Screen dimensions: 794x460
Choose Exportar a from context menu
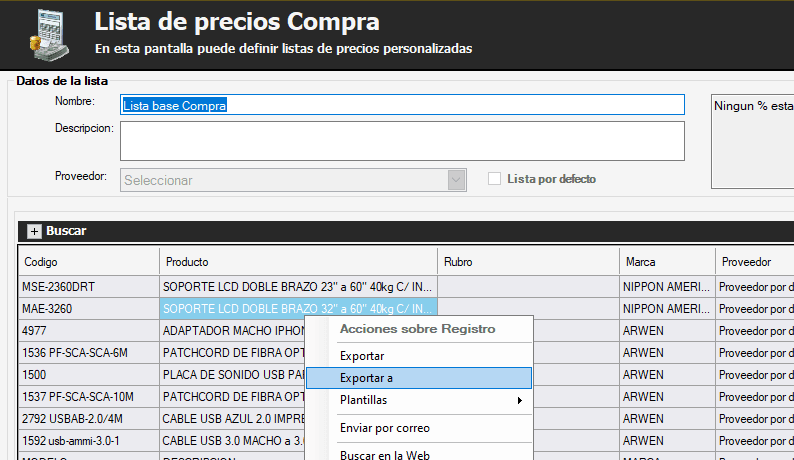click(x=368, y=378)
